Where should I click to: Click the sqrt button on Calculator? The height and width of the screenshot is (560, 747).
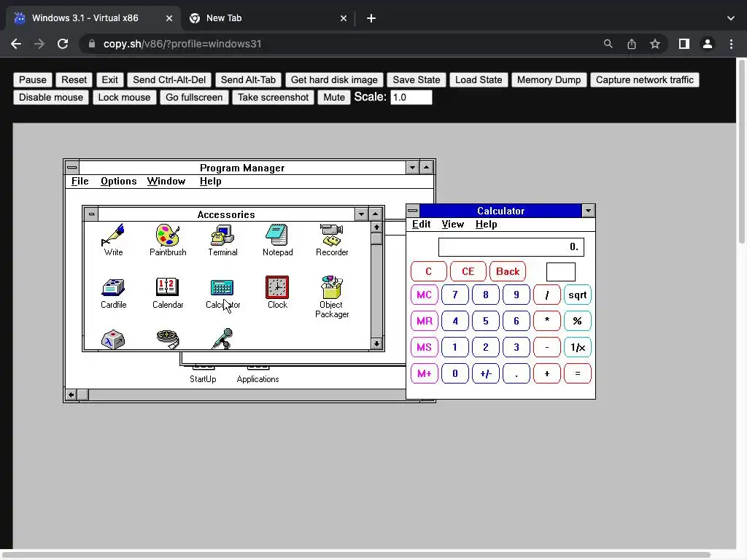click(x=578, y=295)
